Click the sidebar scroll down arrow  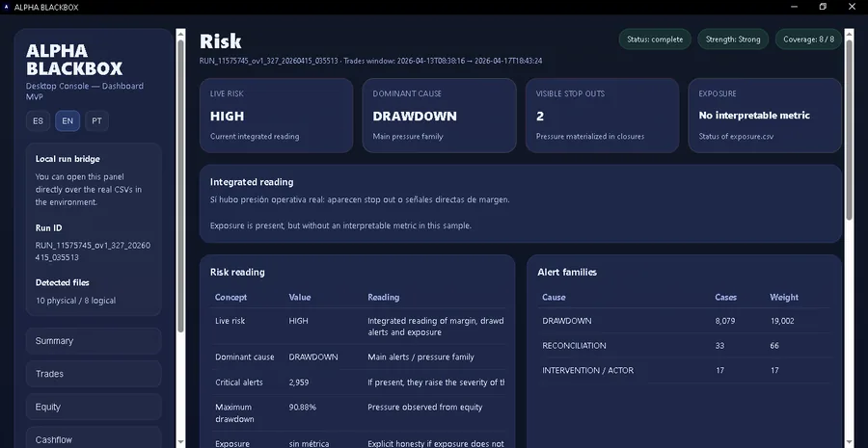180,442
